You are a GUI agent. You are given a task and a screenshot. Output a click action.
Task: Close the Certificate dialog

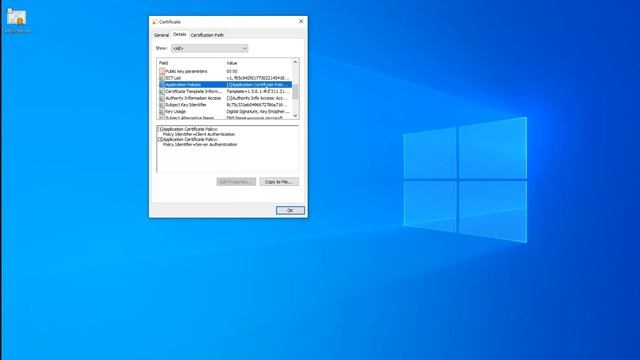(x=301, y=21)
